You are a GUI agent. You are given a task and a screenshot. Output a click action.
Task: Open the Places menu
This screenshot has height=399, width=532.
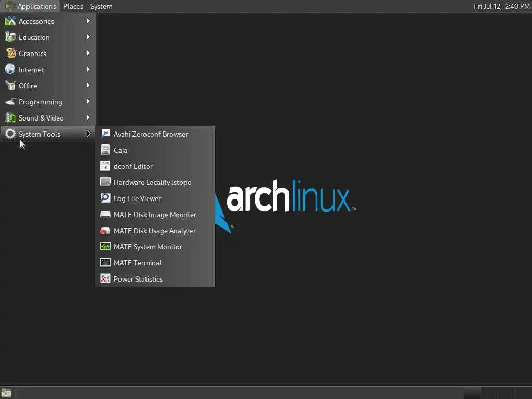click(73, 6)
